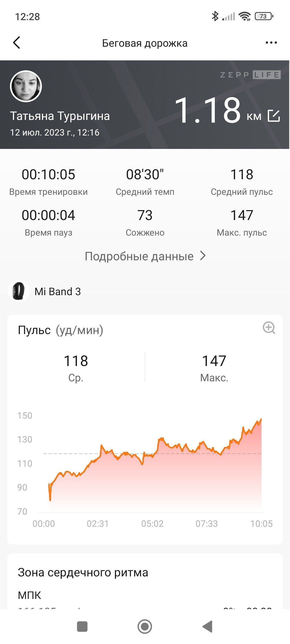290x644 pixels.
Task: Tap the battery indicator in status bar
Action: (264, 16)
